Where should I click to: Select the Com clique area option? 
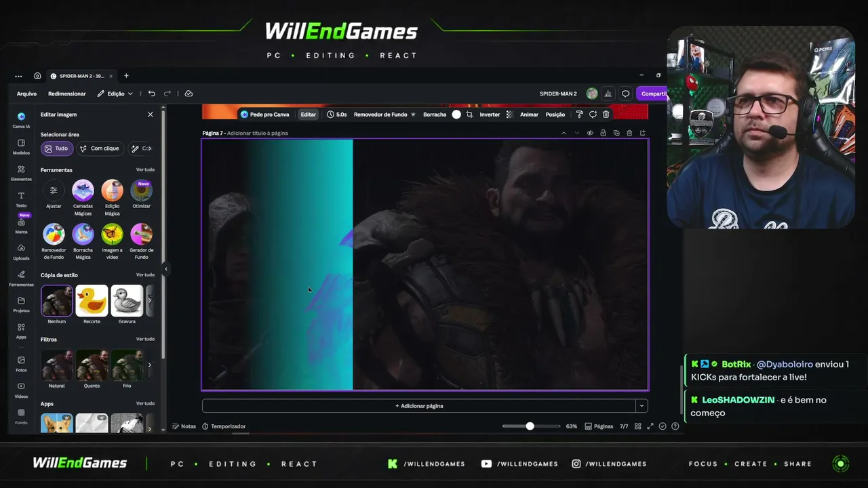100,148
